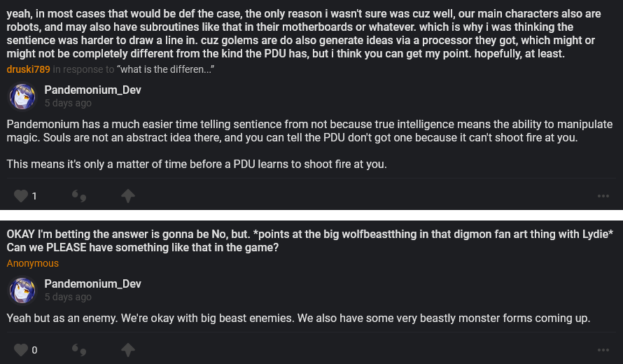Like the answer about big beast enemies
The image size is (623, 364).
tap(21, 349)
